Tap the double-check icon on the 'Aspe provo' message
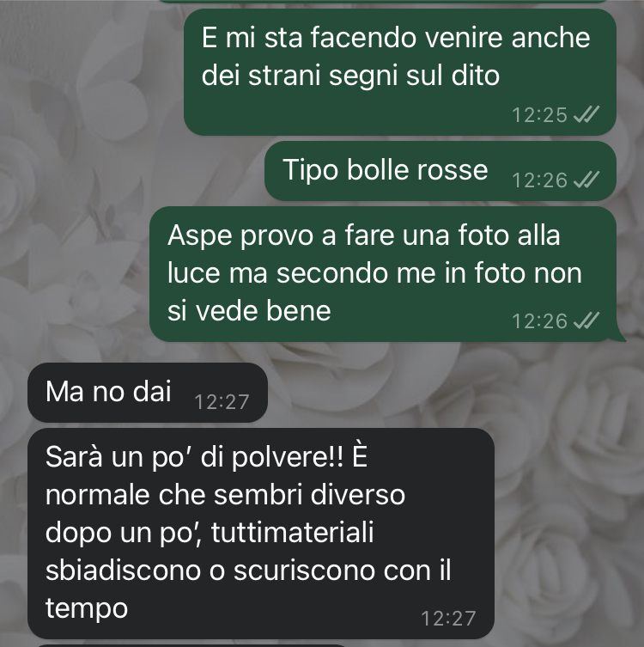Image resolution: width=644 pixels, height=647 pixels. point(586,320)
